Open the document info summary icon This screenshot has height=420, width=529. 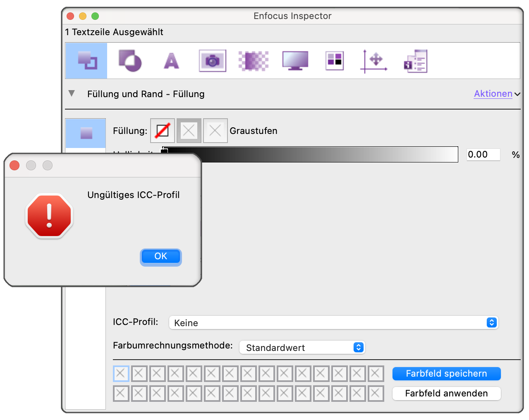tap(416, 61)
